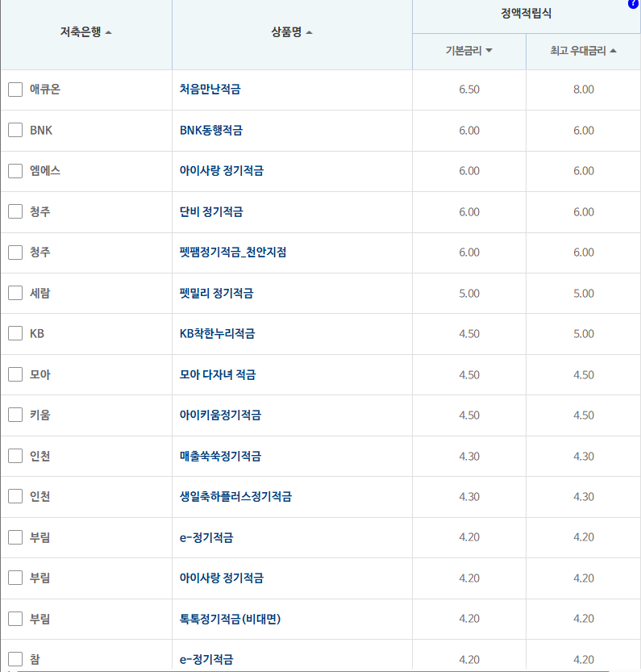
Task: Open the KB착한누리적금 link
Action: coord(217,333)
